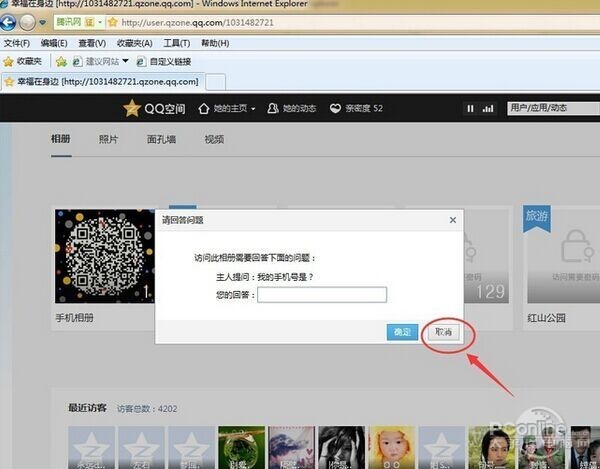
Task: Click the browser back arrow button
Action: pyautogui.click(x=14, y=21)
